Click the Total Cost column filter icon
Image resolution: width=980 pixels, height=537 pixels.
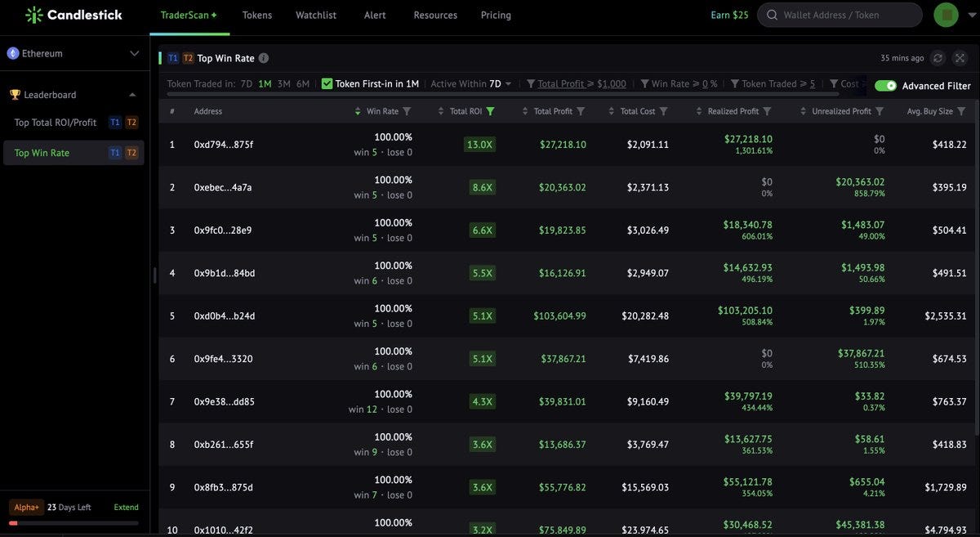pos(663,111)
